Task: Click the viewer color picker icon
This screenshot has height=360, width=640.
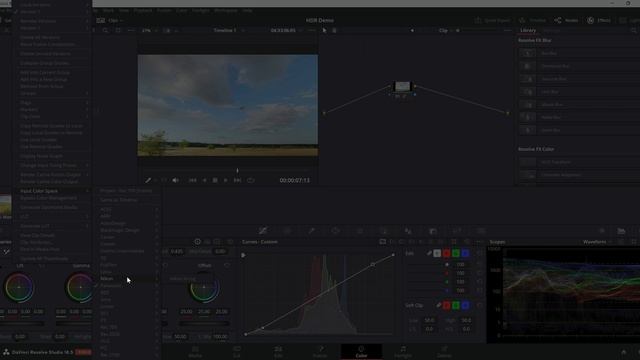Action: 148,180
